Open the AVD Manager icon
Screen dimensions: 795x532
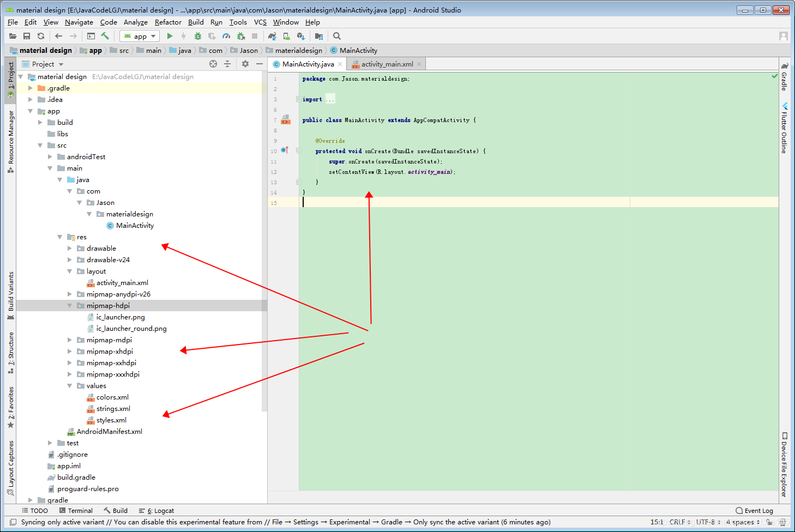tap(286, 36)
